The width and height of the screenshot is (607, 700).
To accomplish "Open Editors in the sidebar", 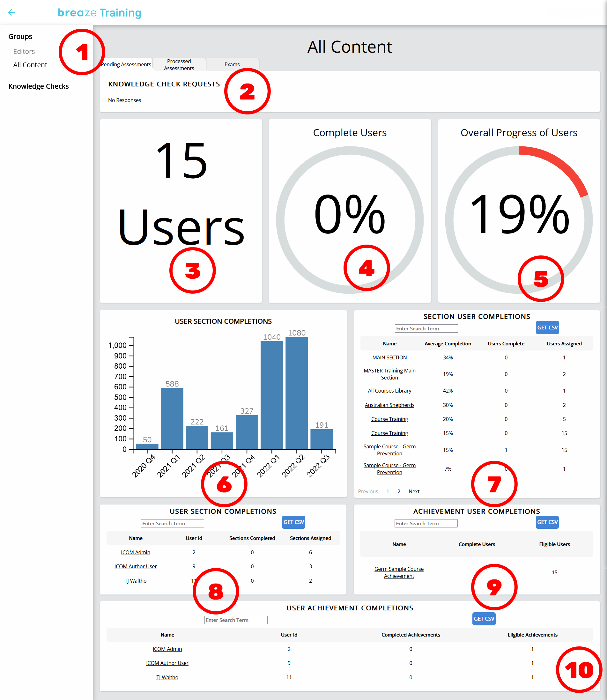I will [x=24, y=51].
